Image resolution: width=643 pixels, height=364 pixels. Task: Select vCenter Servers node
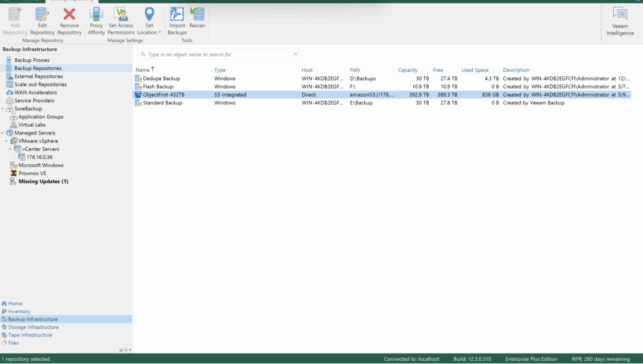[40, 149]
